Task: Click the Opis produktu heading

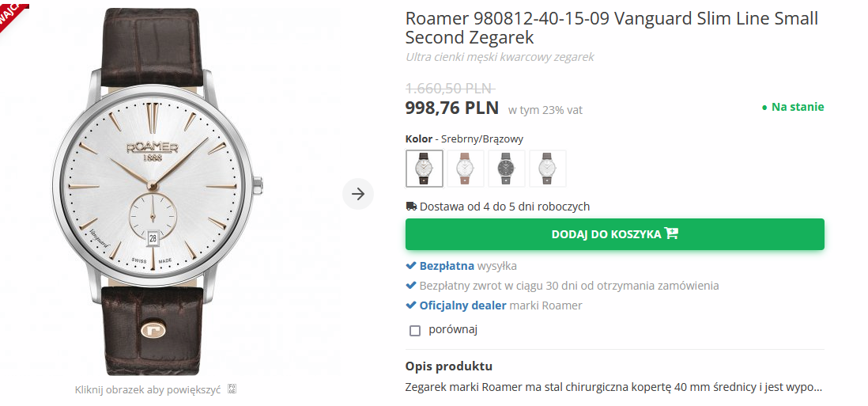Action: pos(449,366)
